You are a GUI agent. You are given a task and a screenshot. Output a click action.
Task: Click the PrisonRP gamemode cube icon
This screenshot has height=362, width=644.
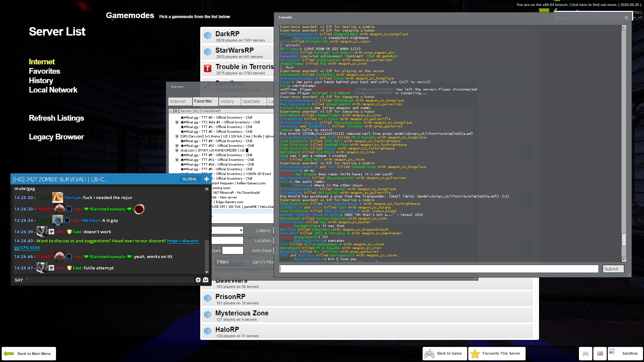pos(208,298)
